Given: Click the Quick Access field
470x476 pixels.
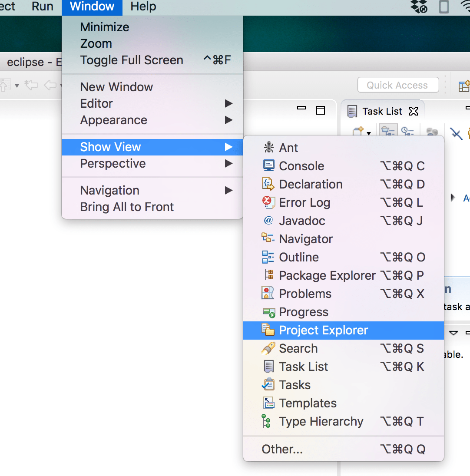Looking at the screenshot, I should point(398,85).
